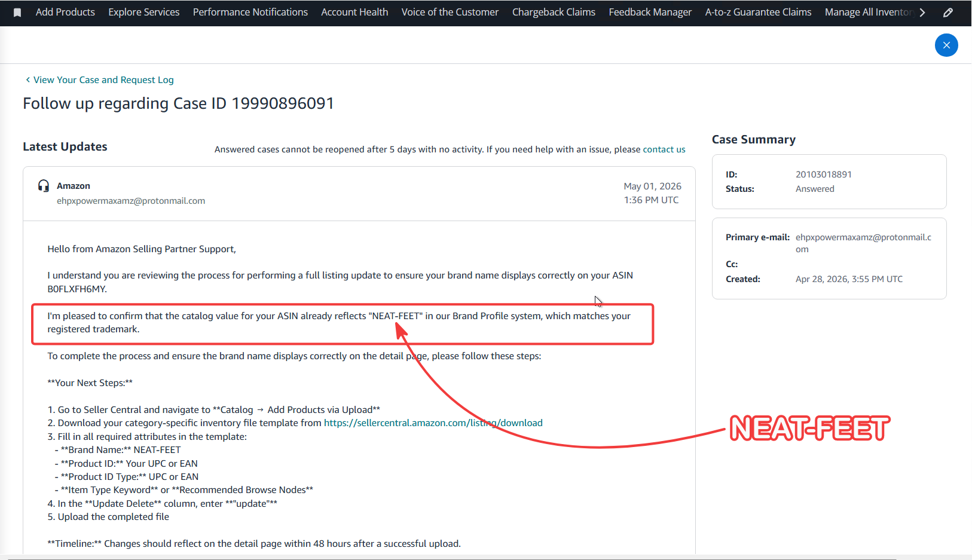
Task: Click the Status: label in Case Summary
Action: point(740,189)
